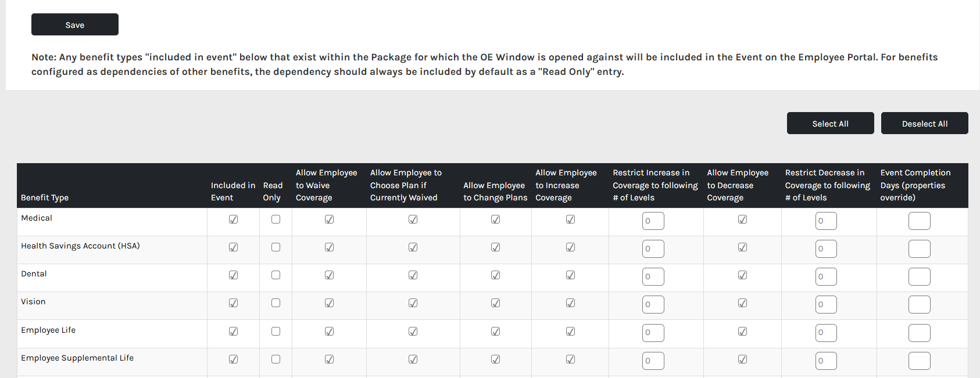Uncheck Allow Employee to Change Plans for Employee Life
Image resolution: width=980 pixels, height=378 pixels.
[x=495, y=332]
